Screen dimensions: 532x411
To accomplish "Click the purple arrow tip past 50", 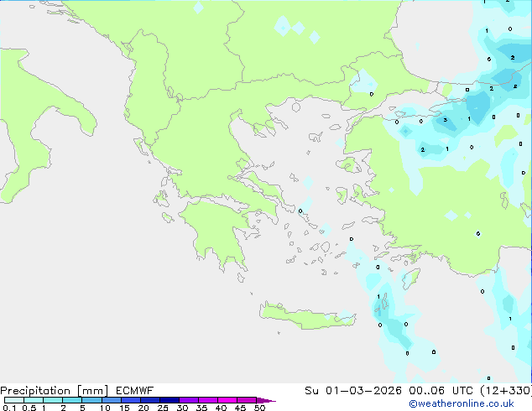I will [x=266, y=400].
